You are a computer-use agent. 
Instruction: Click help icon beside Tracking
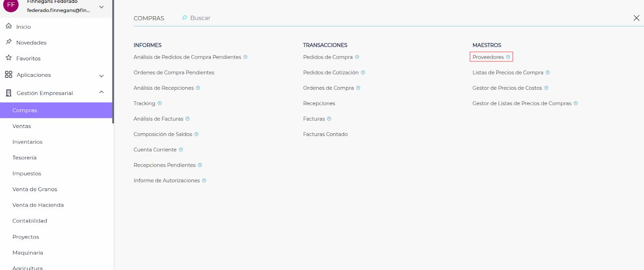pos(160,103)
